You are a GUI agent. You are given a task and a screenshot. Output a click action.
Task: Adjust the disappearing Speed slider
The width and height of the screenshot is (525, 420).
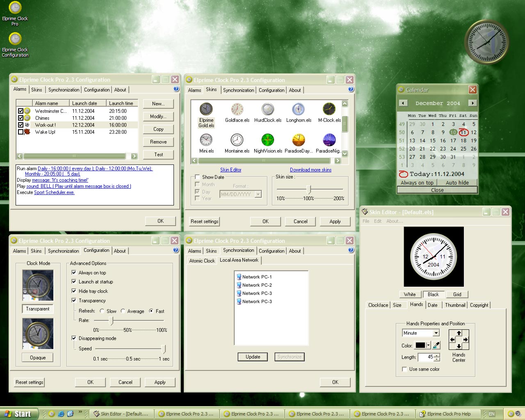point(164,349)
